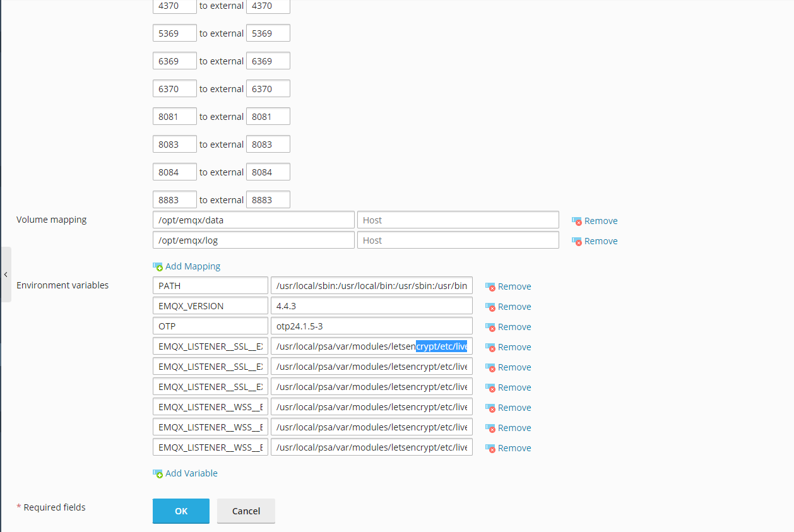Remove the /opt/emqx/log volume mapping
Viewport: 794px width, 532px height.
(x=594, y=241)
